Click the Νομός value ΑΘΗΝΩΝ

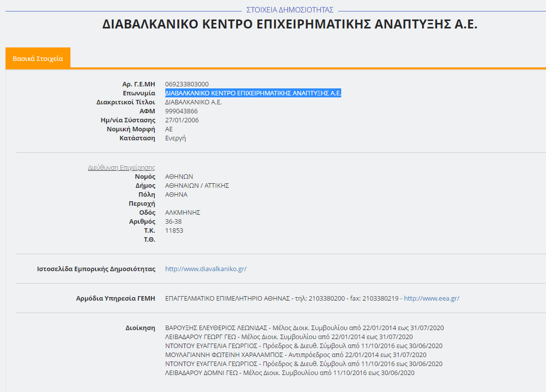179,176
